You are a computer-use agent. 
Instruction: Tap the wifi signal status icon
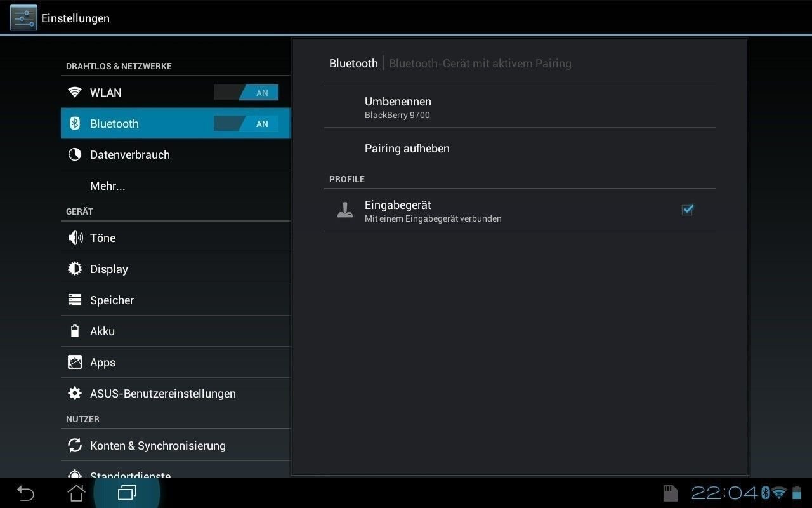[x=779, y=493]
